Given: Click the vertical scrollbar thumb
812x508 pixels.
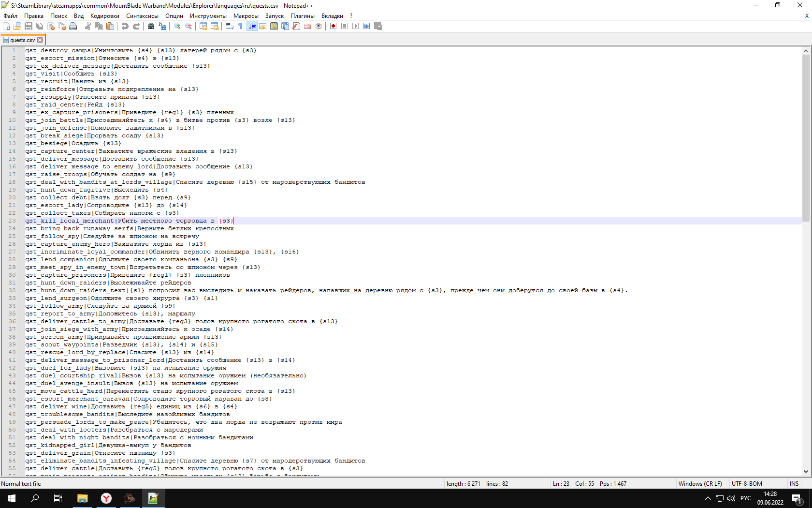Looking at the screenshot, I should [x=806, y=138].
